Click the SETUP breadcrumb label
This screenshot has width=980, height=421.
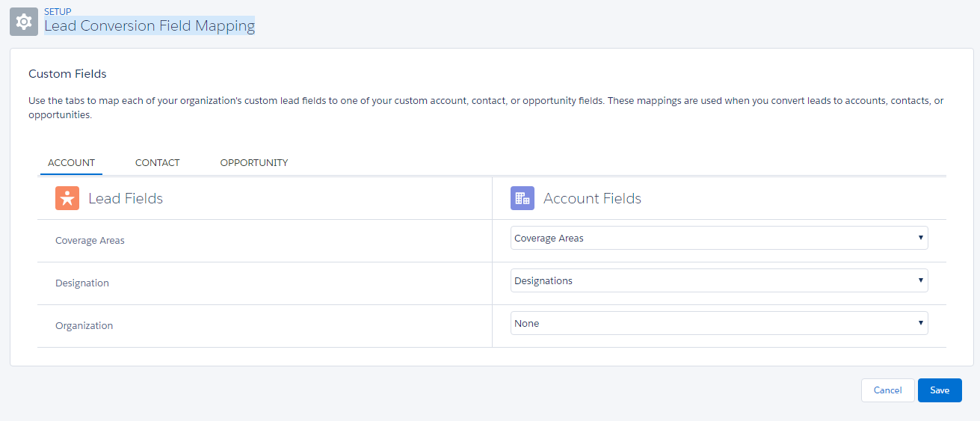point(58,11)
